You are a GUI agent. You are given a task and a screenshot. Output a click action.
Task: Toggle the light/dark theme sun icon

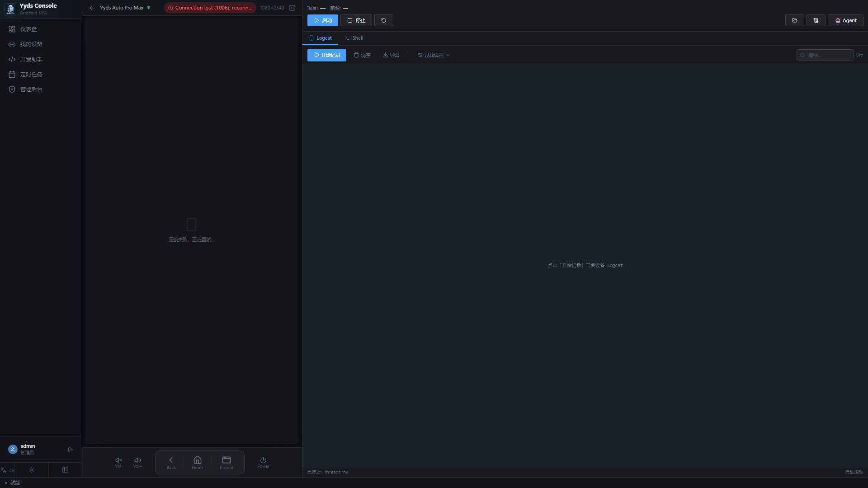pyautogui.click(x=32, y=470)
